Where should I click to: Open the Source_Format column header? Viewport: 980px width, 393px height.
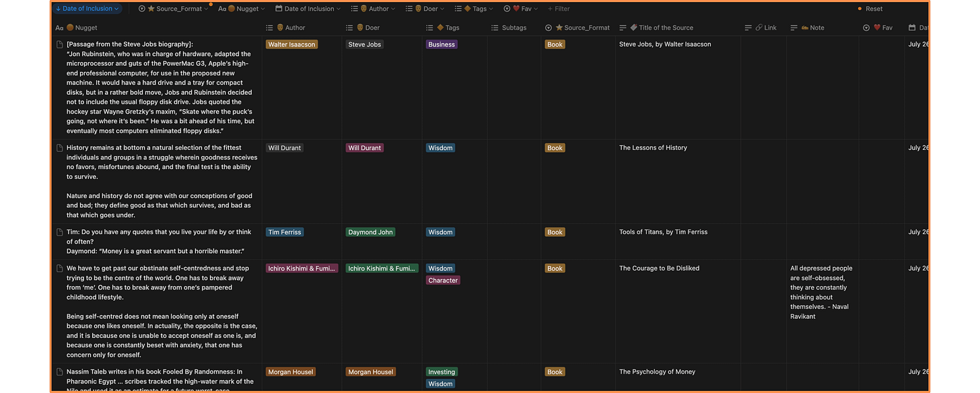click(578, 28)
